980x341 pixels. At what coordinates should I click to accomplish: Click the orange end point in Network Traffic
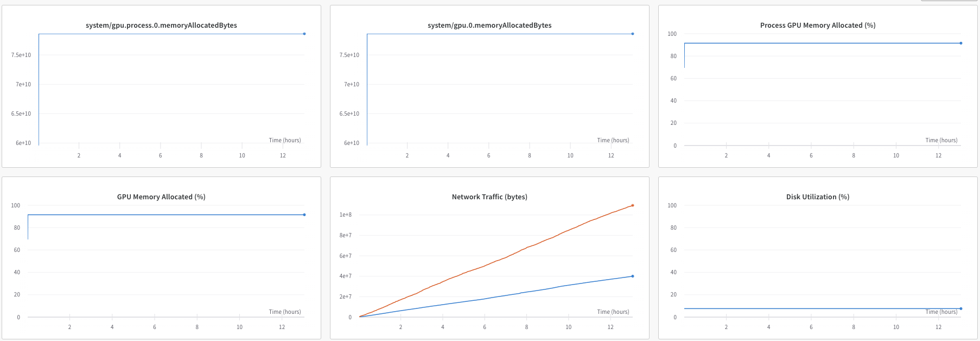(x=633, y=205)
